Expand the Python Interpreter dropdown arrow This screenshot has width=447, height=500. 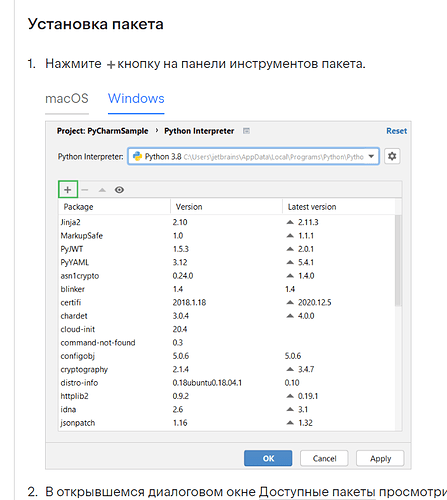click(x=371, y=156)
